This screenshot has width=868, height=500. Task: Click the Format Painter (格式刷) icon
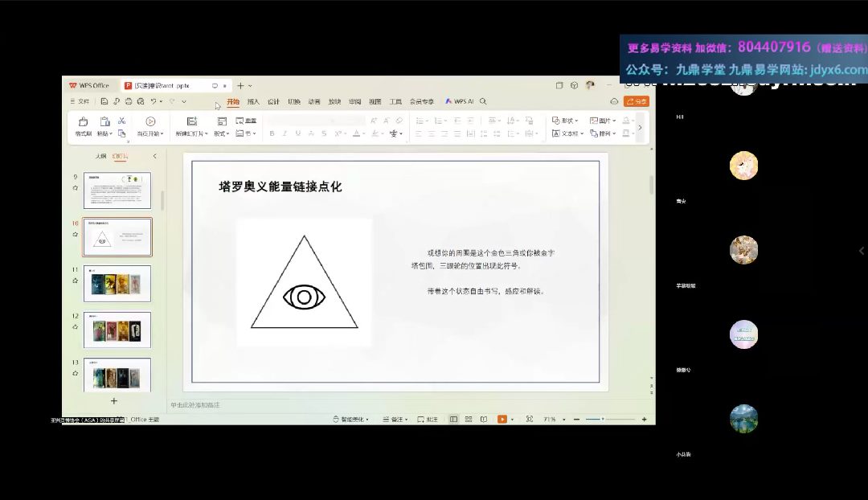[x=83, y=122]
